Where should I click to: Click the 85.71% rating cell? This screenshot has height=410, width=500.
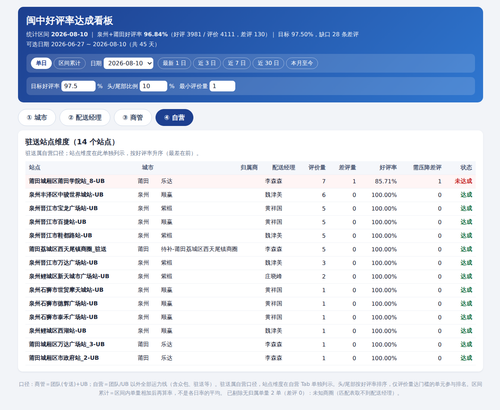[386, 181]
